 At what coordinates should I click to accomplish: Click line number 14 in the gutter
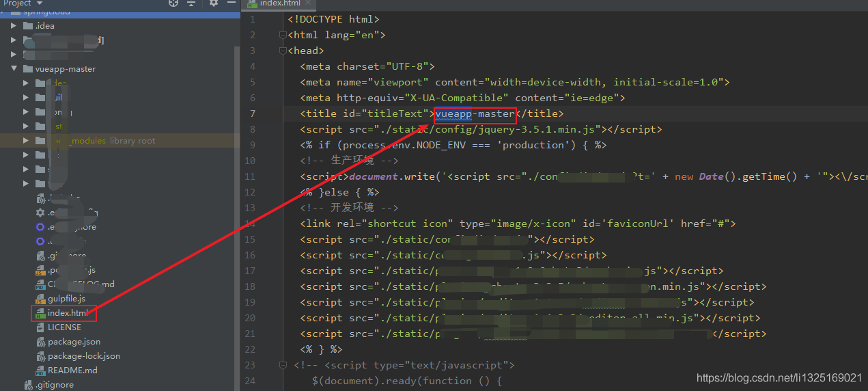(250, 224)
